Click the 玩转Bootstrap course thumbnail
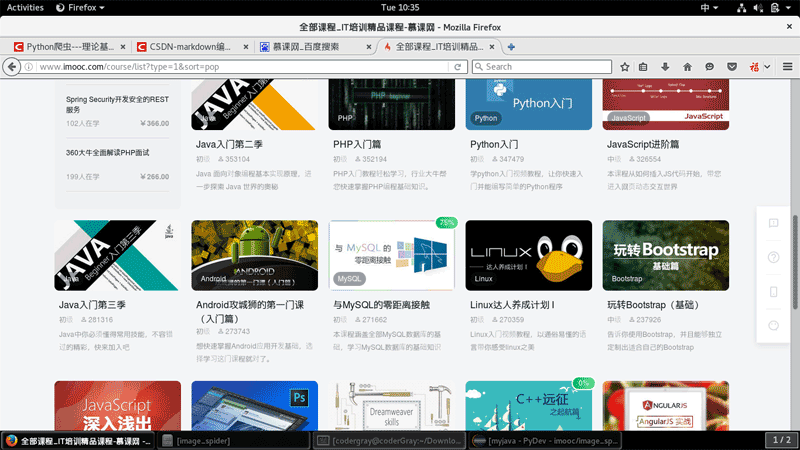Screen dimensions: 800x450 coord(665,256)
